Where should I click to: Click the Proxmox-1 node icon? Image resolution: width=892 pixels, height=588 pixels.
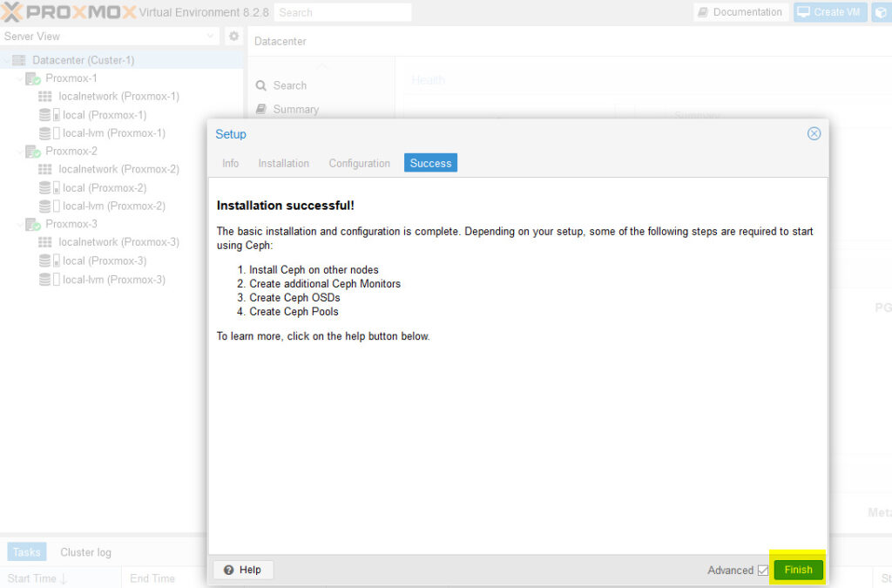(33, 78)
